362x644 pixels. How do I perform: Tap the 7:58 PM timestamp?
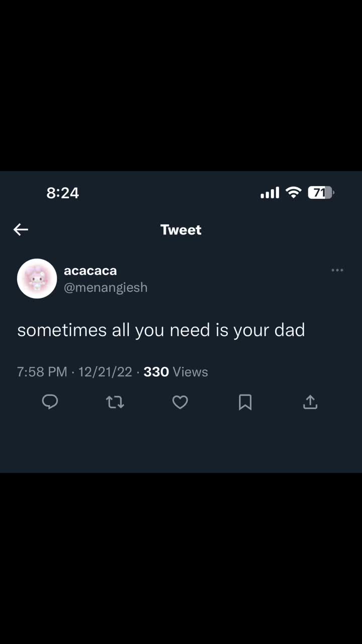pos(42,372)
